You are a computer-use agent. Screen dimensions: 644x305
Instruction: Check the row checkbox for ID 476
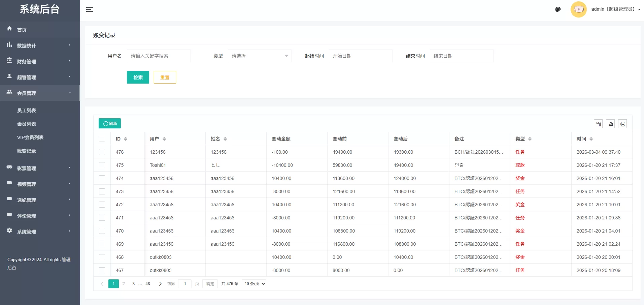point(102,152)
